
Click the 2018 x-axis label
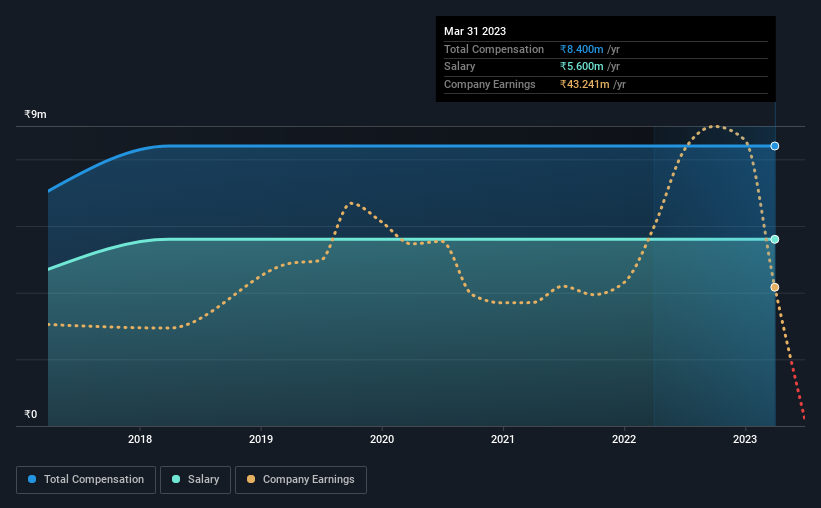[x=140, y=439]
